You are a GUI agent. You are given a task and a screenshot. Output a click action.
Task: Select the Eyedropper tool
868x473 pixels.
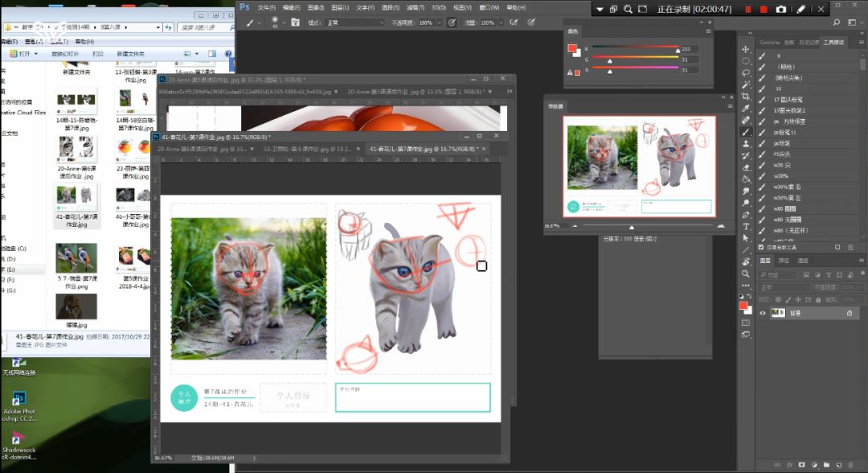746,109
